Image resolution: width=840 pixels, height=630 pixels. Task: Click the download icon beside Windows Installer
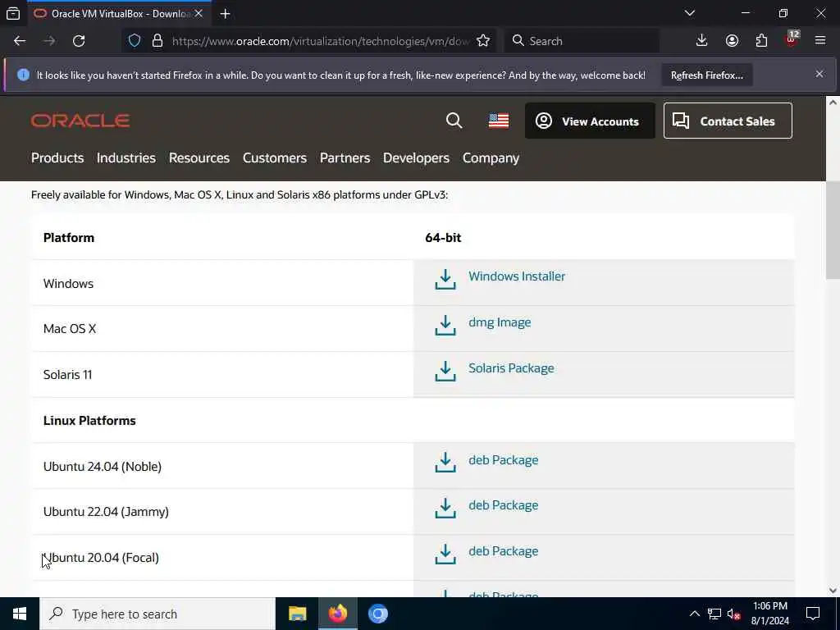(x=445, y=280)
